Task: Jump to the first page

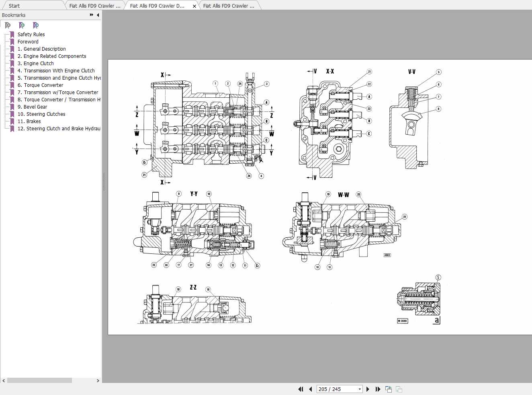Action: point(301,389)
